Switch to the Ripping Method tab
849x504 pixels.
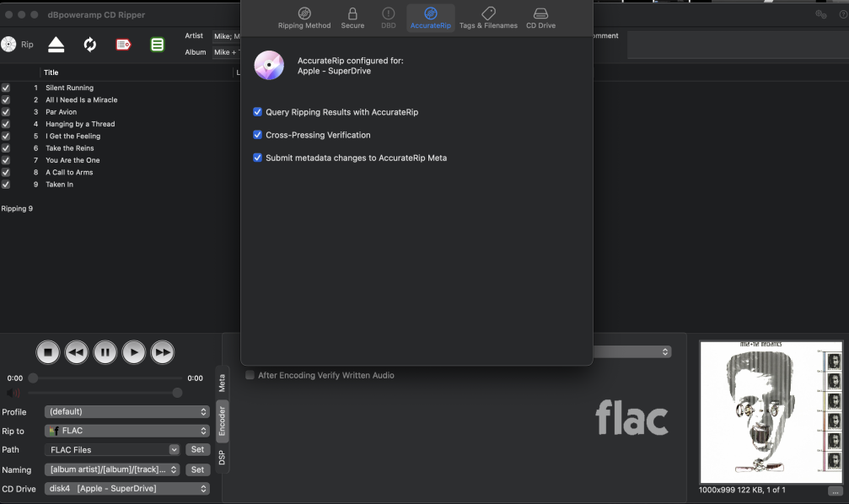click(304, 18)
